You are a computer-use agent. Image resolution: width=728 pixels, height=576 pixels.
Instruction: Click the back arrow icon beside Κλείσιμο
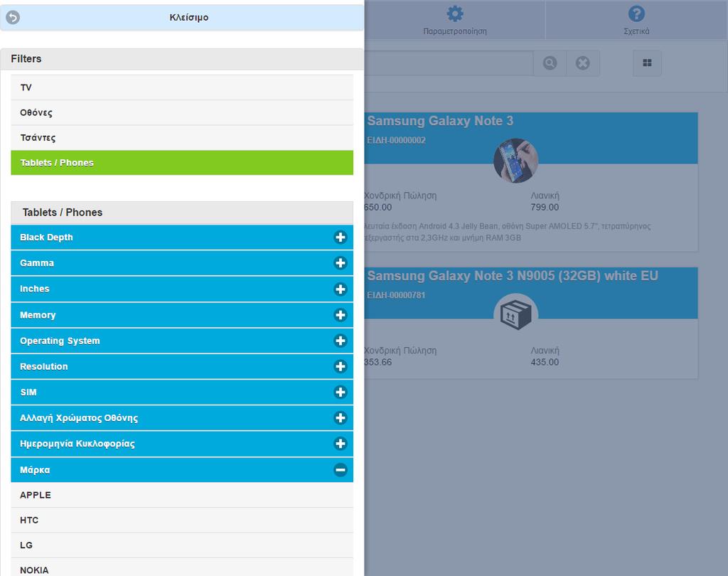13,18
